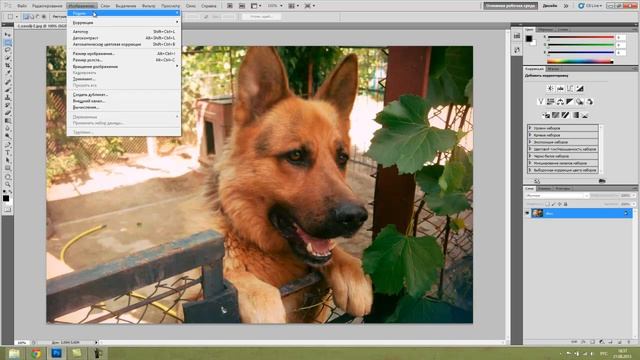Open the 'Коррекция' submenu
Image resolution: width=640 pixels, height=360 pixels.
124,22
